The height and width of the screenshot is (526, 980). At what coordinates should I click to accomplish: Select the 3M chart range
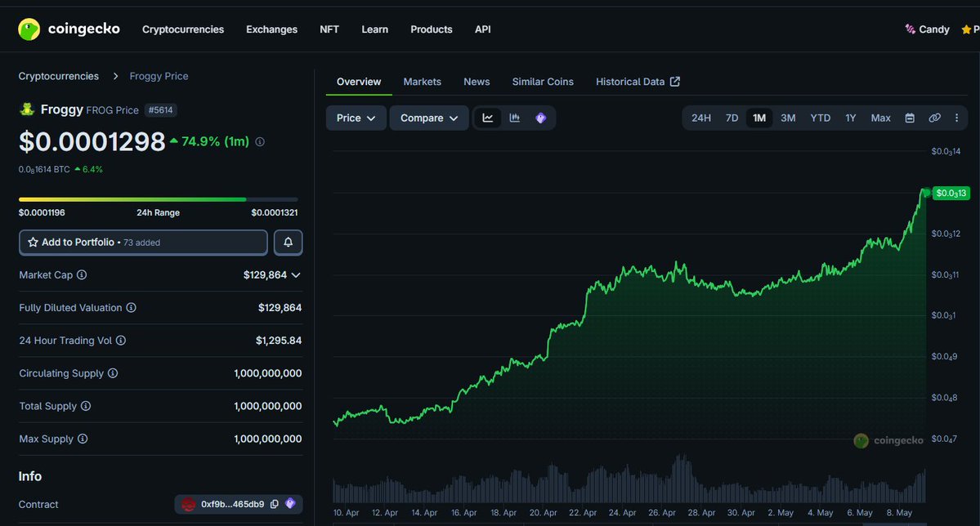788,118
